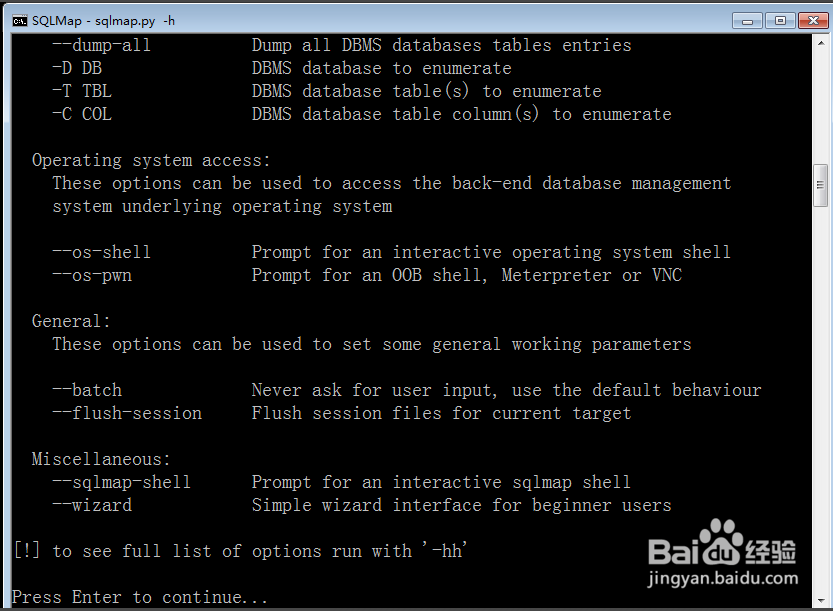Click the Baidu paw logo watermark
The width and height of the screenshot is (833, 611).
click(719, 542)
